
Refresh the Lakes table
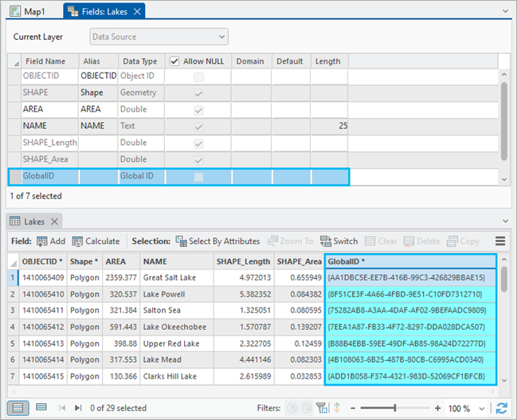(502, 408)
